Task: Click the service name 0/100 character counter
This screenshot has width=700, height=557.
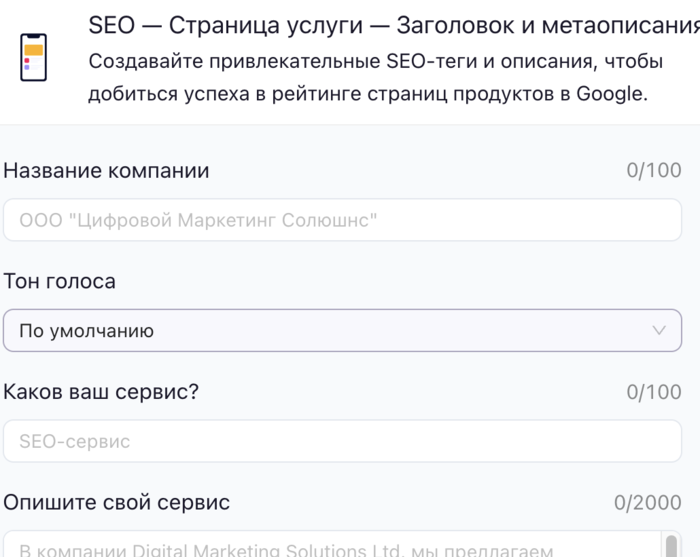Action: (654, 392)
